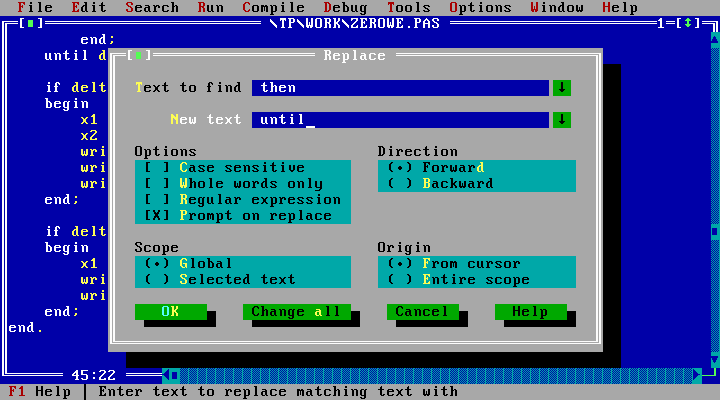Open the New text history dropdown
This screenshot has height=400, width=720.
(562, 120)
